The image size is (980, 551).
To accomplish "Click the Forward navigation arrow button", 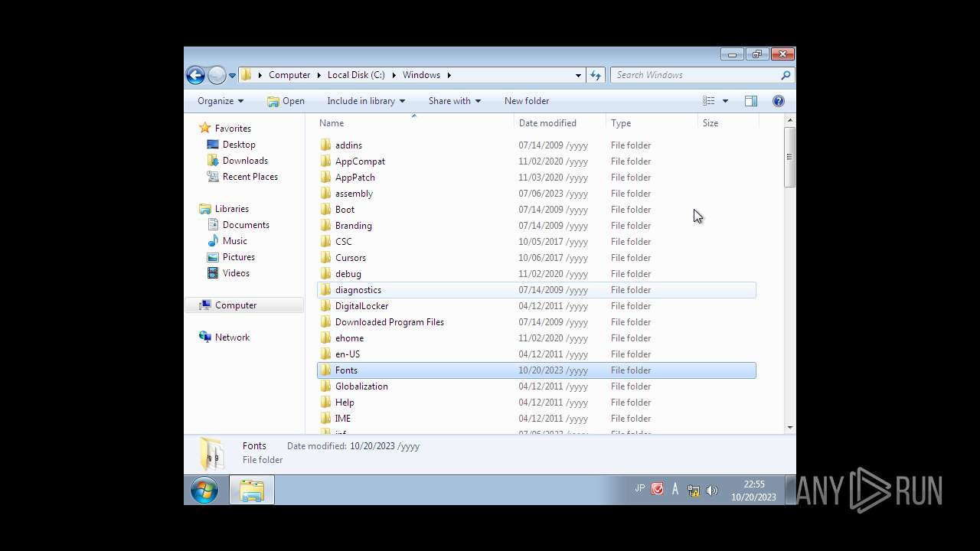I will click(217, 75).
